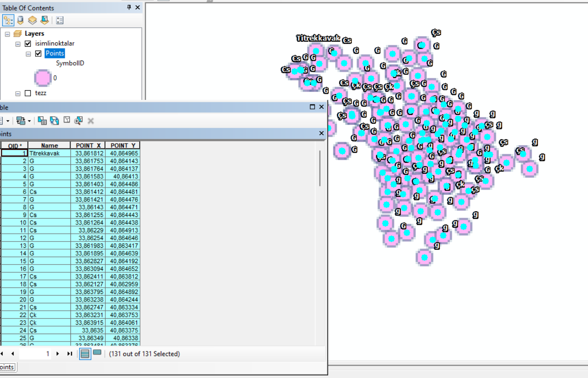Uncheck the isimlinoktalar layer checkbox
This screenshot has height=378, width=588.
28,44
